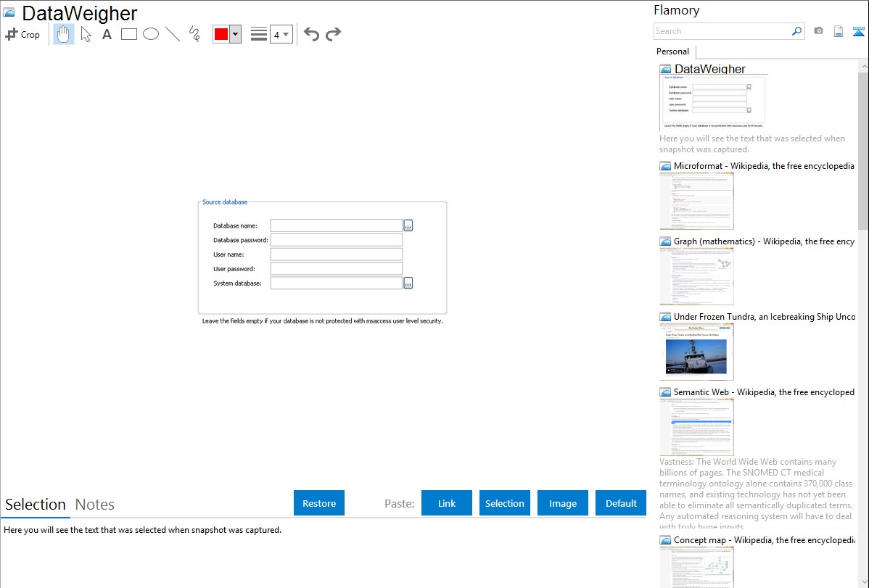This screenshot has width=869, height=588.
Task: Switch to the Notes tab
Action: tap(95, 505)
